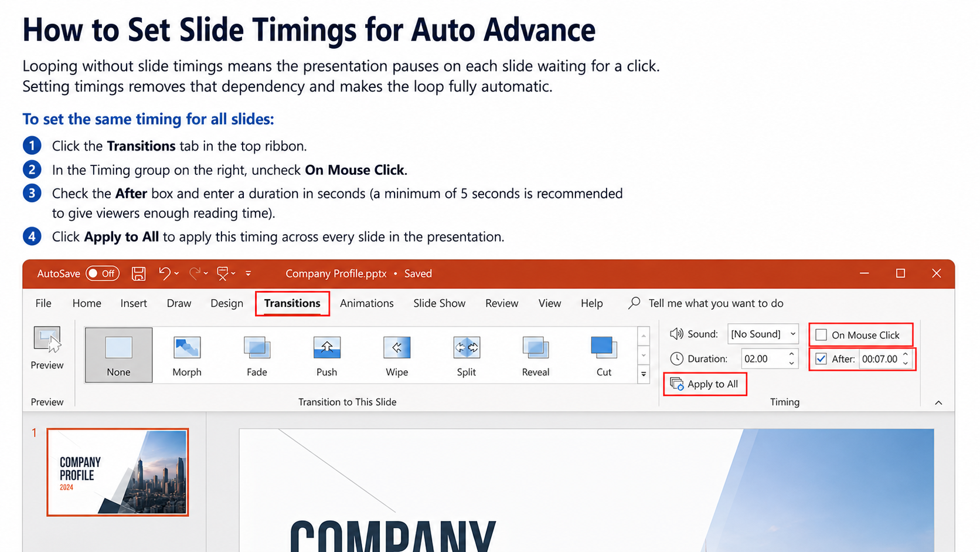Click the Tell me search magnifier icon
980x552 pixels.
click(x=634, y=303)
